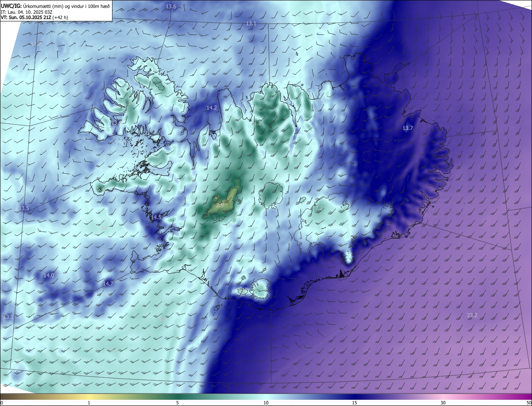
Task: Click the 13.6 value label on the map
Action: coord(171,6)
